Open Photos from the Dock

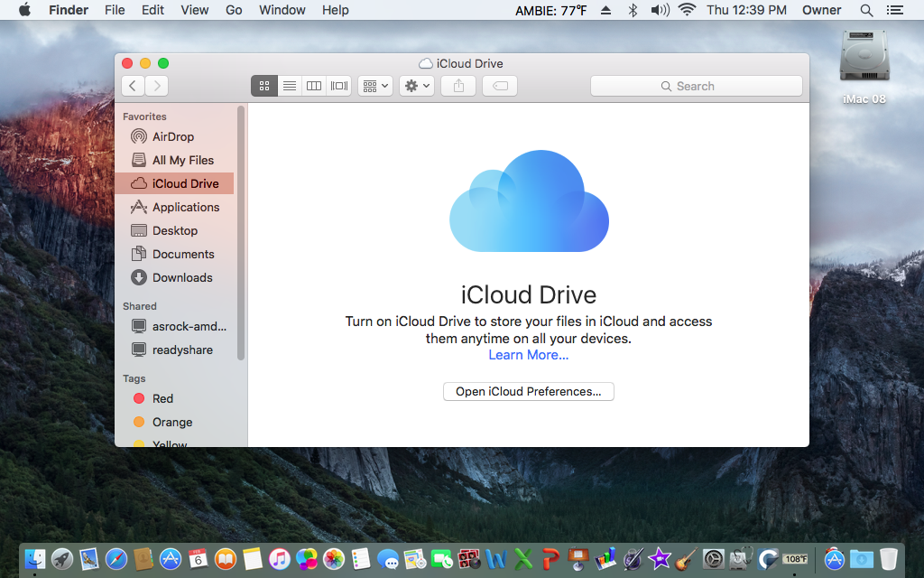coord(334,558)
